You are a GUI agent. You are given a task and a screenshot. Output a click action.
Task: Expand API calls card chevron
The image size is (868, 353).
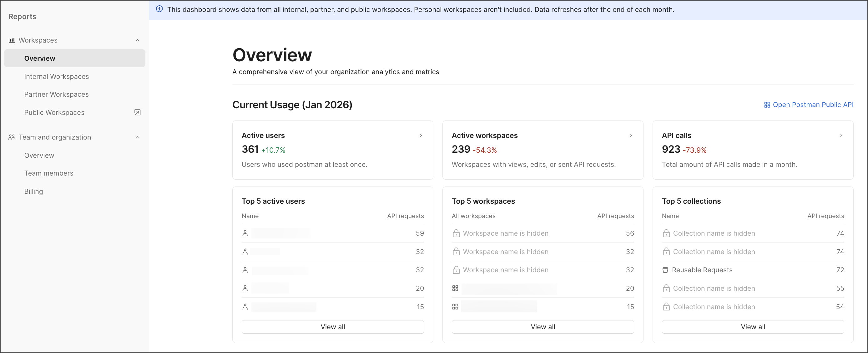pyautogui.click(x=841, y=135)
